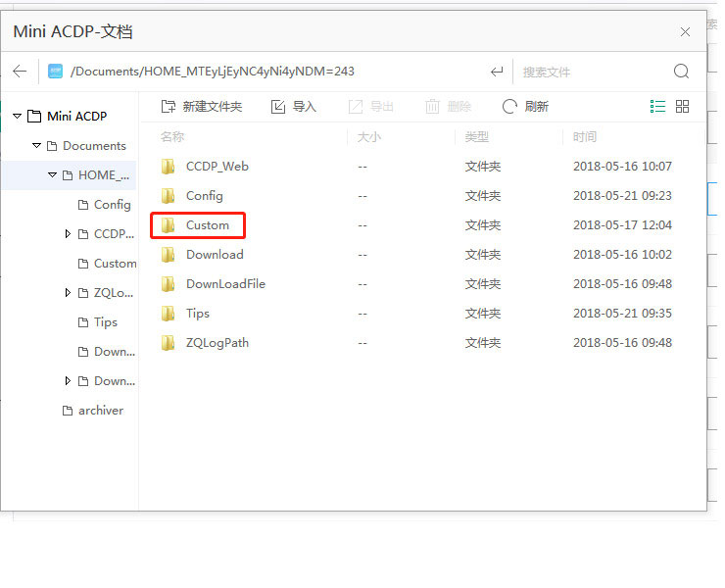
Task: Expand the CCDP... tree node
Action: coord(68,234)
